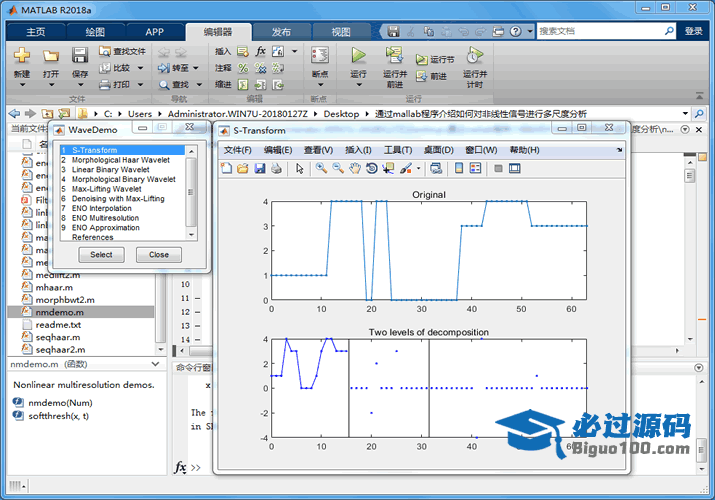
Task: Click the green Run (运行) icon
Action: point(358,55)
